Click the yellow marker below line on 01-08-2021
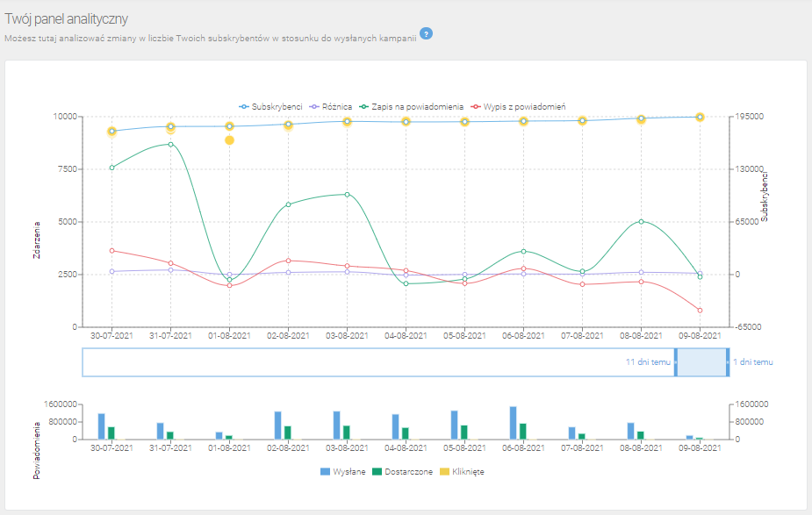The width and height of the screenshot is (812, 515). pyautogui.click(x=229, y=140)
